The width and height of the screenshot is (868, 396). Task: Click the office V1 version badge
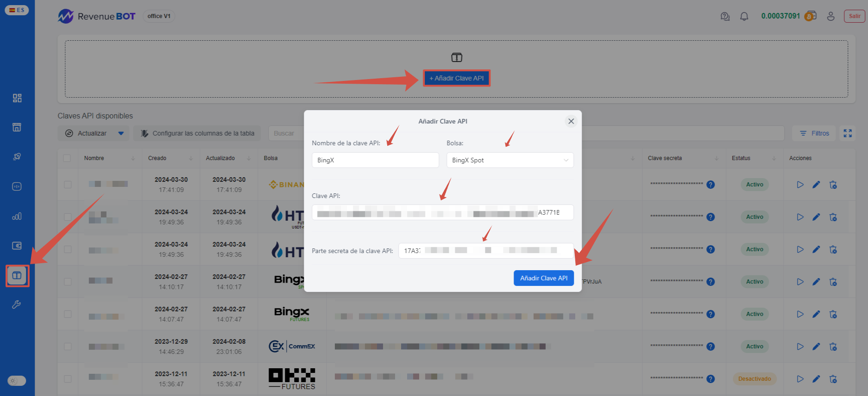click(159, 16)
